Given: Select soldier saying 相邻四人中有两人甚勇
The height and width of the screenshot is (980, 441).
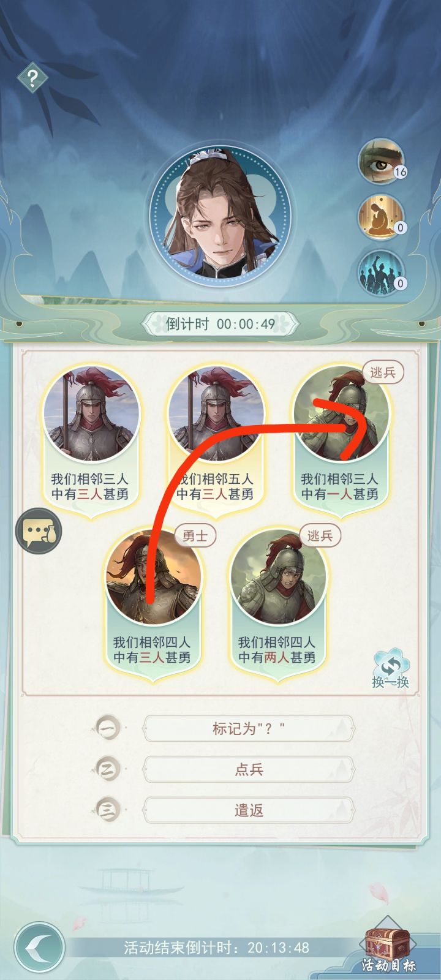Looking at the screenshot, I should click(278, 603).
